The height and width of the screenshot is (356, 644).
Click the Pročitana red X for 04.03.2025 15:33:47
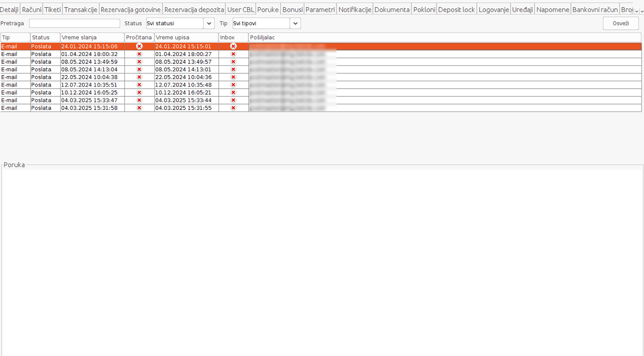139,100
